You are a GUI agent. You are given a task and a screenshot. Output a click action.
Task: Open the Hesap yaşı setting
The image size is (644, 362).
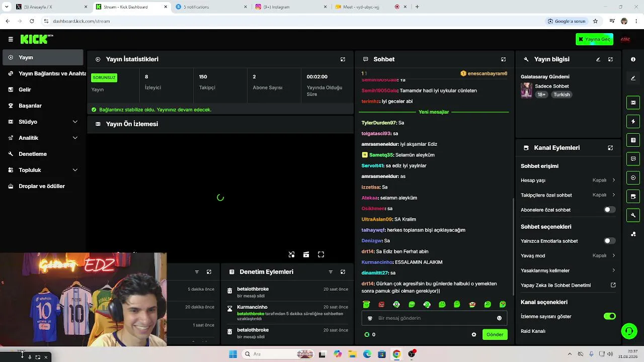click(x=568, y=180)
